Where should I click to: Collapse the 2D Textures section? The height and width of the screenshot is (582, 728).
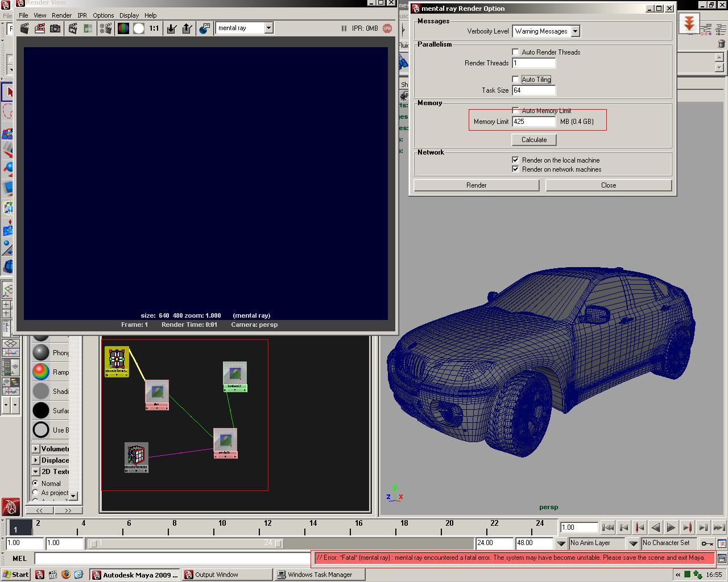click(x=36, y=472)
